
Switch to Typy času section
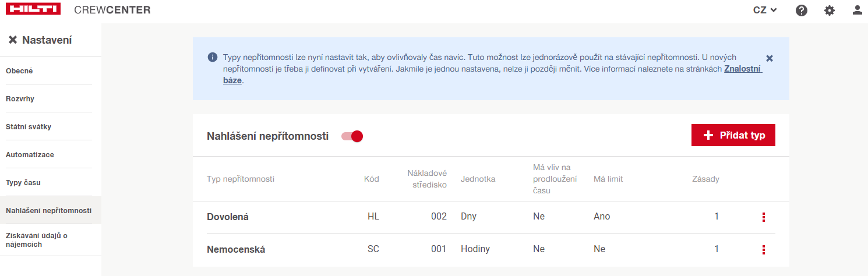(23, 183)
